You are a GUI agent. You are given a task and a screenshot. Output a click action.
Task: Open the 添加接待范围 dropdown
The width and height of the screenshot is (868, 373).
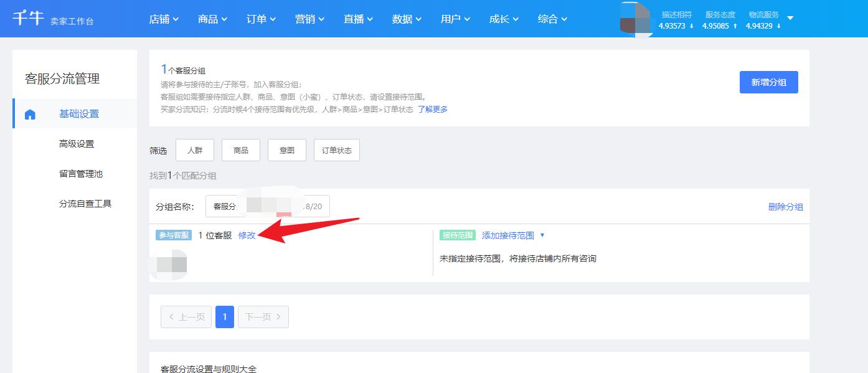click(x=509, y=235)
